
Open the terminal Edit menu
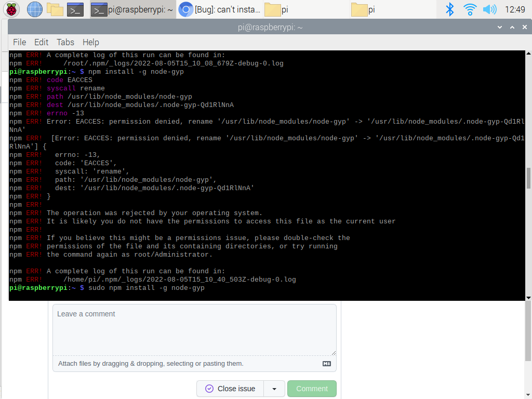click(x=41, y=42)
